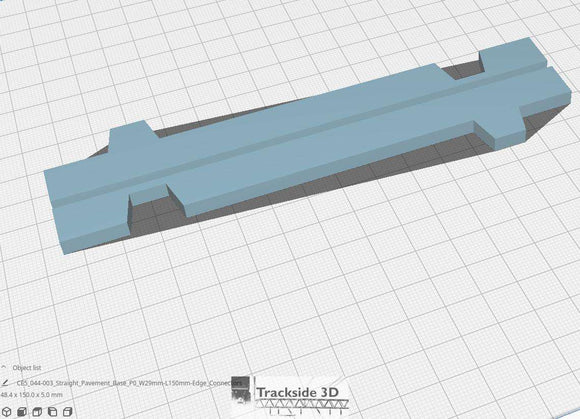Screen dimensions: 580x419
Task: Switch to the right side view cube icon
Action: [x=67, y=412]
